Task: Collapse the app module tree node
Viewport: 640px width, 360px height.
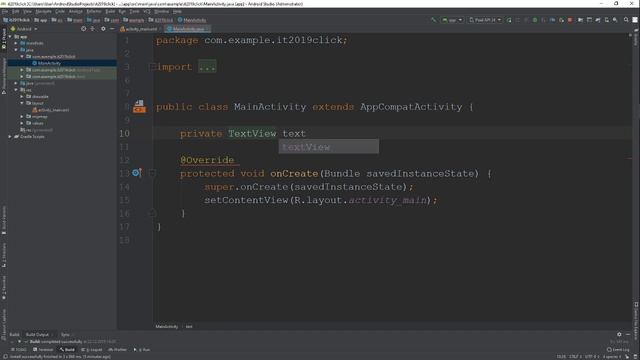Action: (x=10, y=36)
